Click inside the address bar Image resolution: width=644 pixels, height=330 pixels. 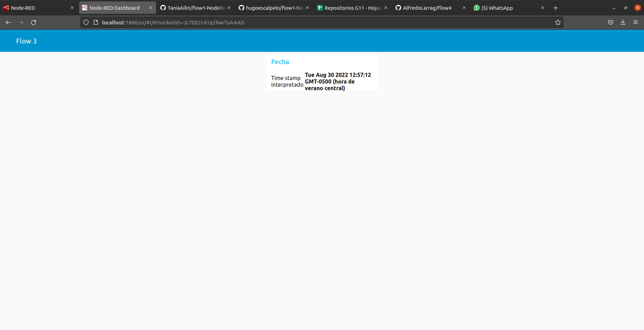(x=314, y=22)
